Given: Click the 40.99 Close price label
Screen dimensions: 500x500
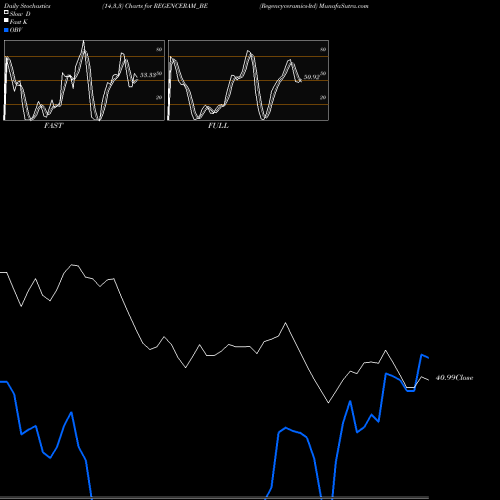Looking at the screenshot, I should click(454, 378).
